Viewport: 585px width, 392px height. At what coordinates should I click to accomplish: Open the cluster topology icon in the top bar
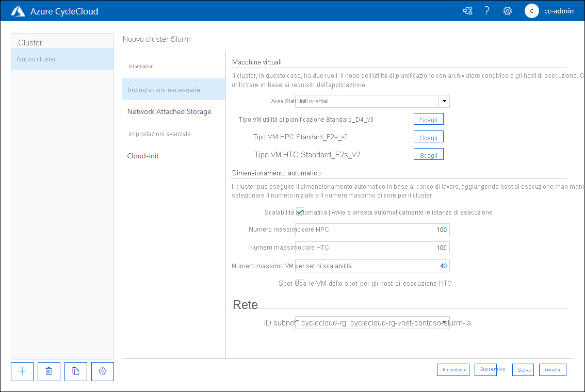pos(467,10)
